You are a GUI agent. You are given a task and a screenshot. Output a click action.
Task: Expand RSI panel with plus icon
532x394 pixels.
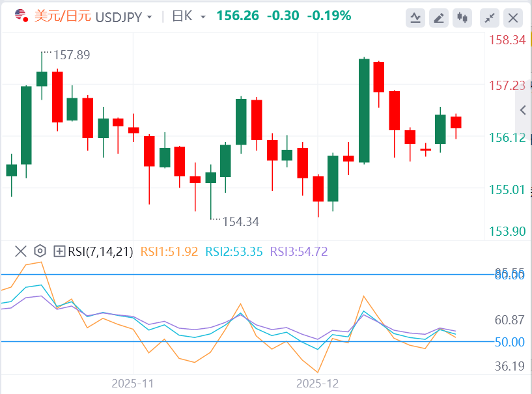pos(59,251)
